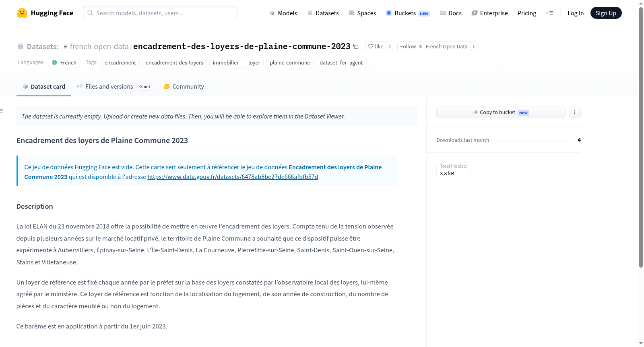Click the Description heading
Image resolution: width=644 pixels, height=347 pixels.
click(35, 206)
